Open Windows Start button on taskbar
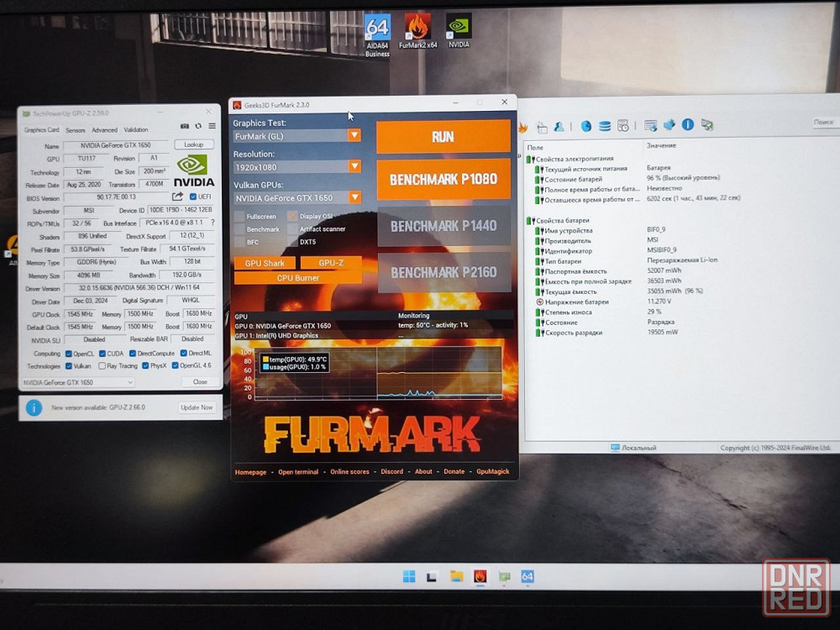Viewport: 840px width, 630px height. [x=409, y=576]
